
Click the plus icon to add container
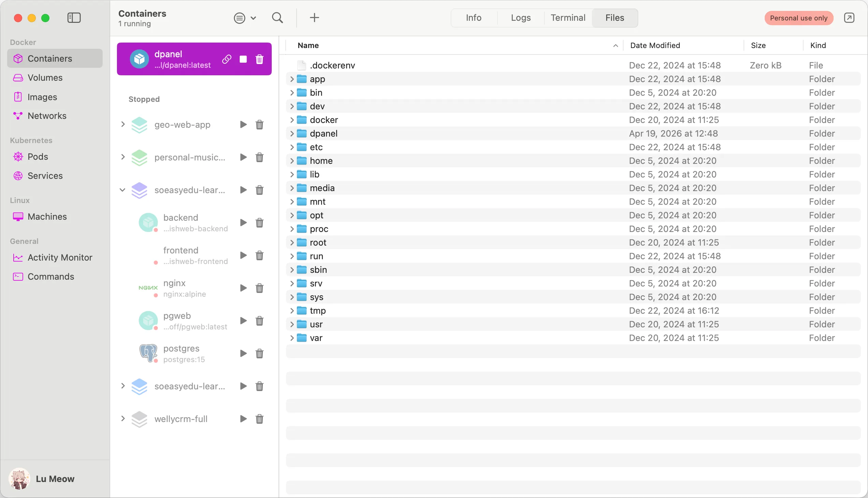click(314, 18)
